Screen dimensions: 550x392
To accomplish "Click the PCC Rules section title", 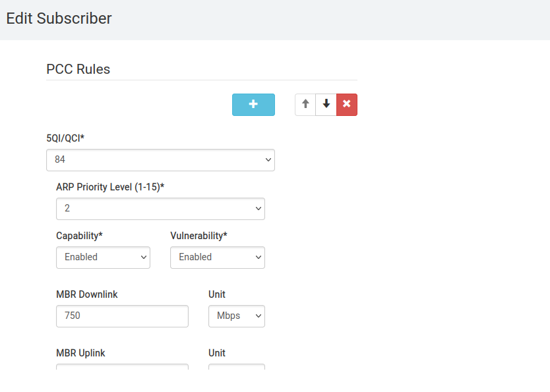I will 77,69.
